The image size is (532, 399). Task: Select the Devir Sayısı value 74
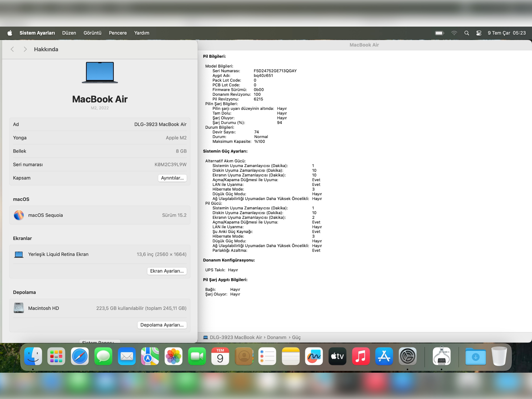click(x=256, y=132)
